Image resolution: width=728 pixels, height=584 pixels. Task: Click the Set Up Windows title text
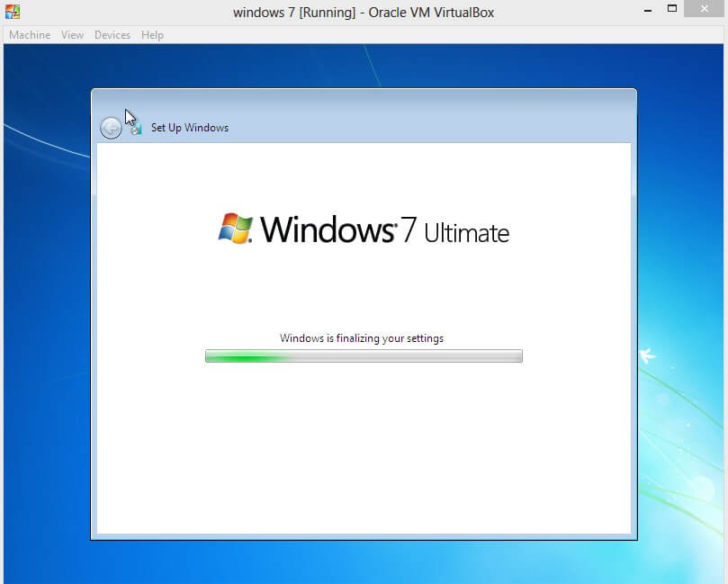tap(189, 127)
